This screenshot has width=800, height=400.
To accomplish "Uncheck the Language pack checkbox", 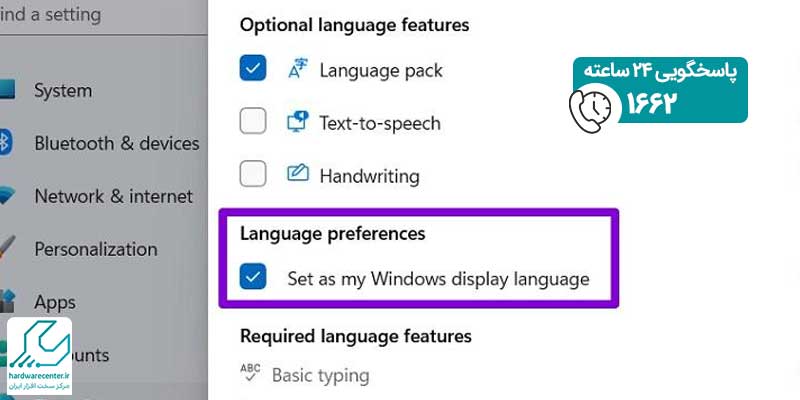I will [254, 70].
